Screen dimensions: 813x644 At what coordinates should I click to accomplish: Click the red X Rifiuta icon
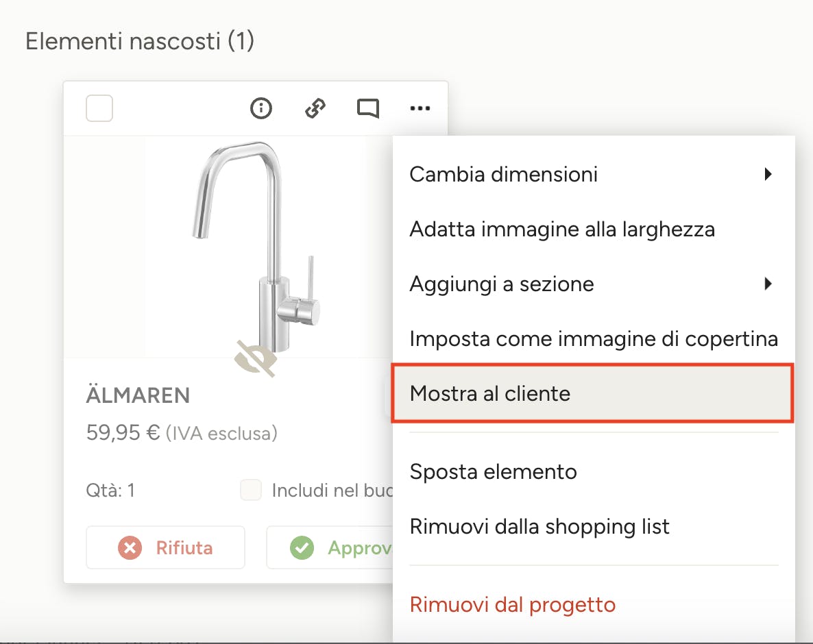(130, 547)
